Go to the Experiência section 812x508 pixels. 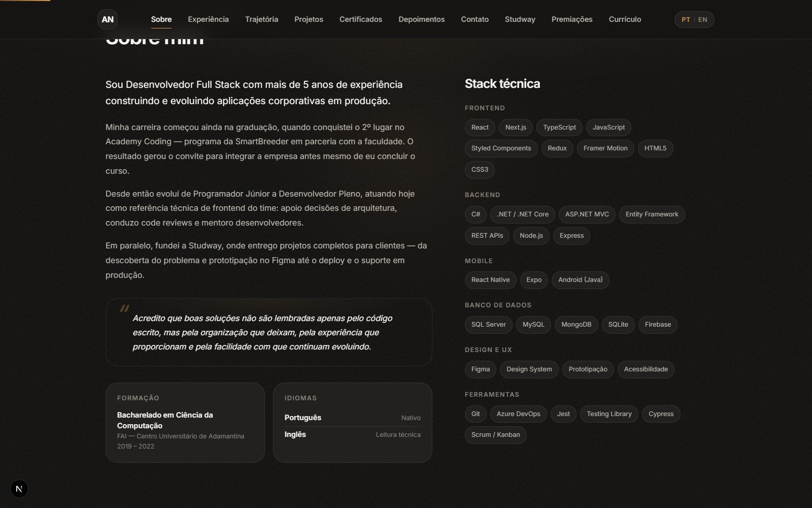point(208,19)
